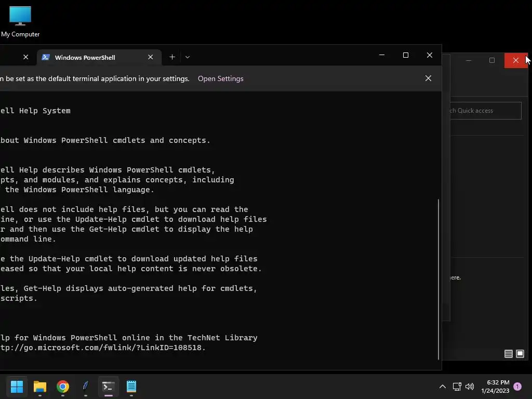The image size is (532, 399).
Task: Open File Explorer from the taskbar
Action: [x=39, y=387]
